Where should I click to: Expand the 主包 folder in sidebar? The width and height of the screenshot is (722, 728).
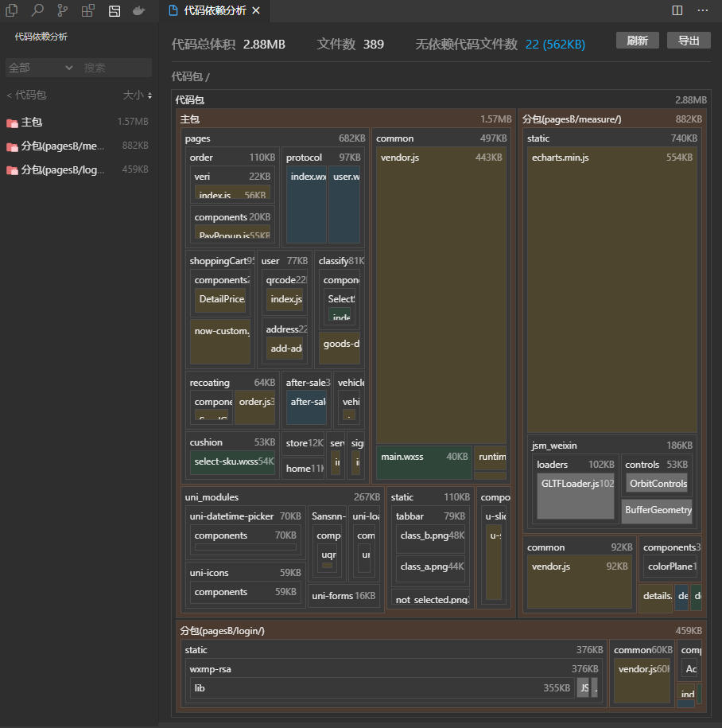click(32, 122)
